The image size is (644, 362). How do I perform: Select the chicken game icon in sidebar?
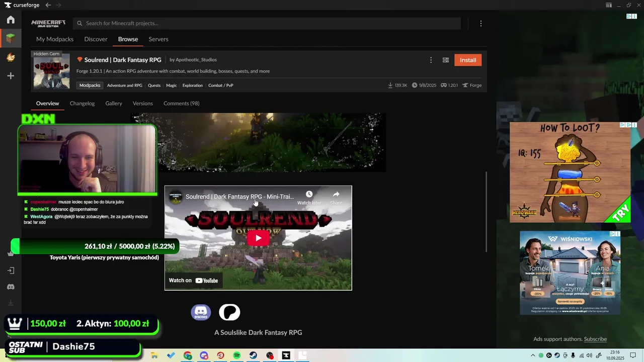(x=11, y=57)
